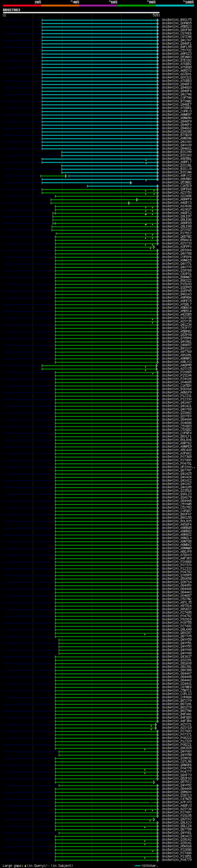Click the cyan alignment bar of UniRef100_A9PJY2

(x=114, y=176)
